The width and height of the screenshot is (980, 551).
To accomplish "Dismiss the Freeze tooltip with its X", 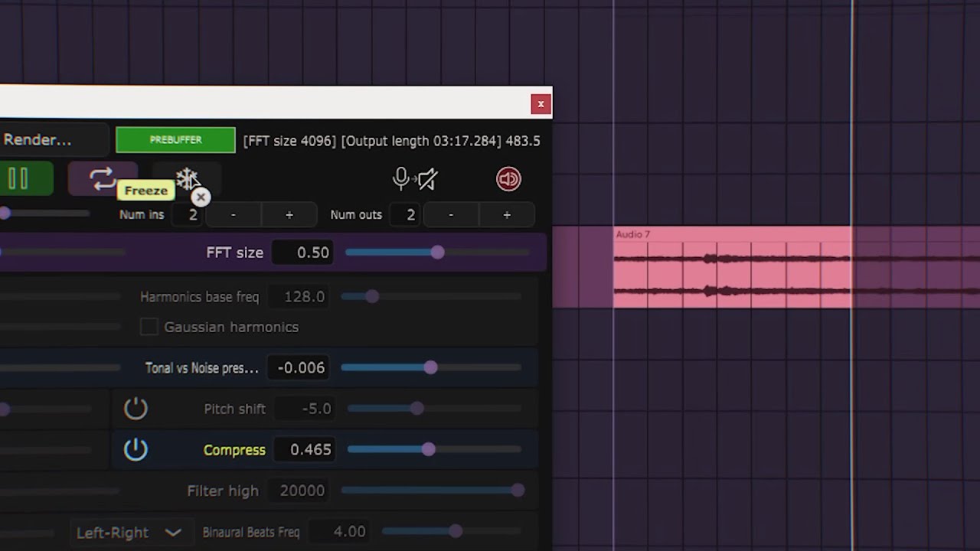I will [x=201, y=197].
